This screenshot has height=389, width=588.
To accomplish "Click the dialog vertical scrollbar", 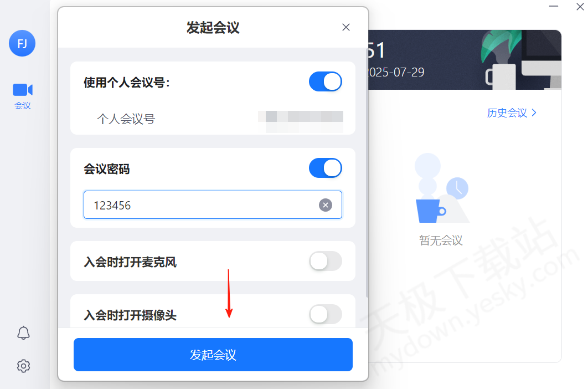I will pos(367,173).
